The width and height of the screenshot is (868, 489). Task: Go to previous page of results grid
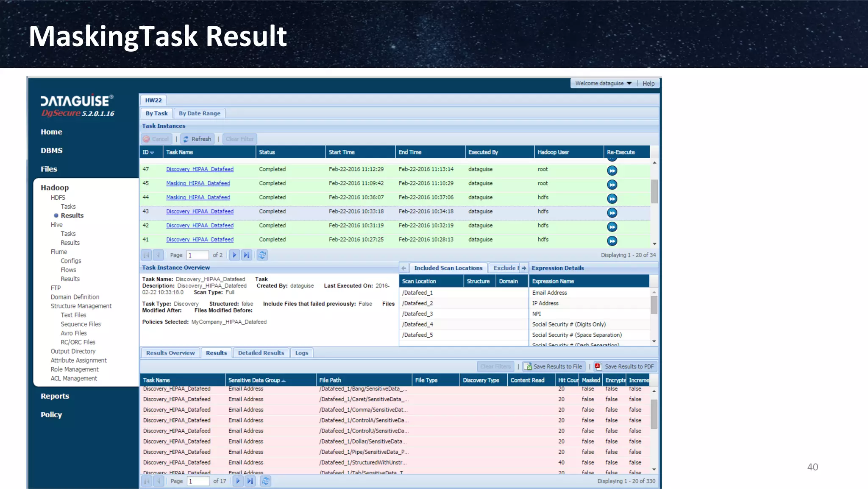159,481
